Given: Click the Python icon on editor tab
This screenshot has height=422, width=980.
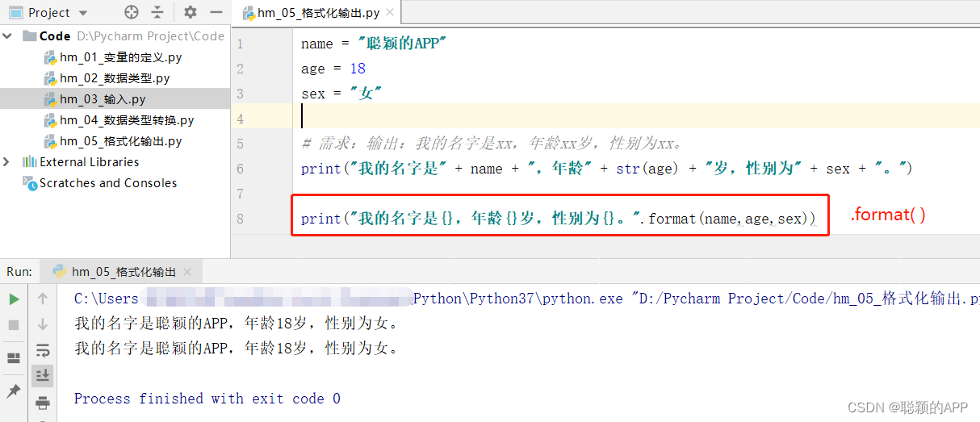Looking at the screenshot, I should [248, 13].
